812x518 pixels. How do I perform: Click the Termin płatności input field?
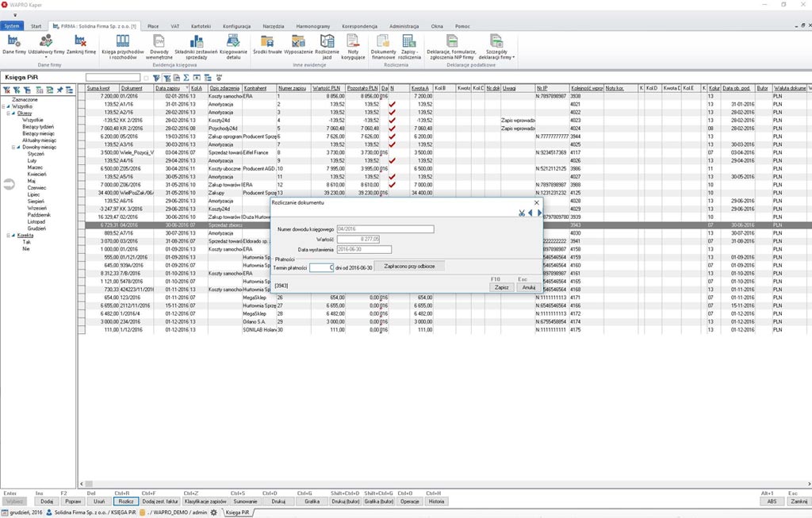[x=321, y=268]
